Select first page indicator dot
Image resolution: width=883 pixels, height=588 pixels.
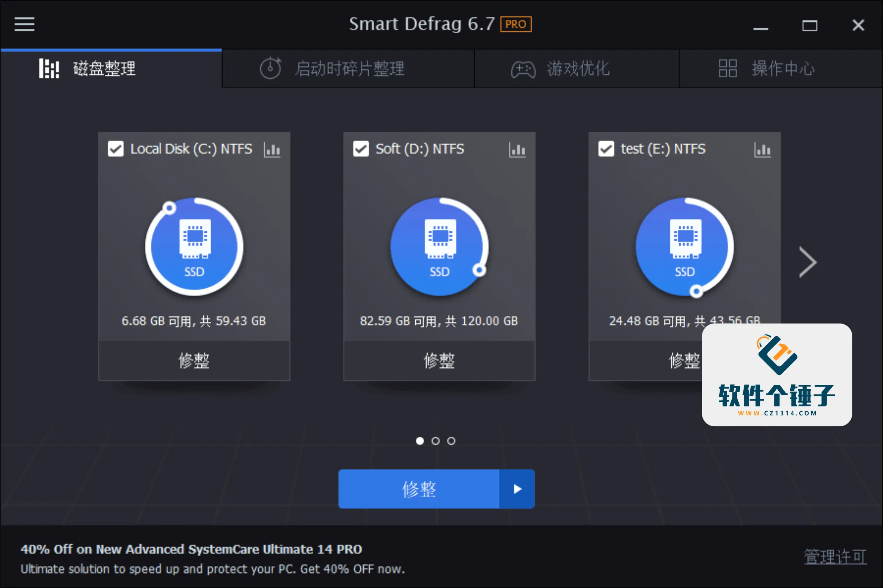point(420,441)
